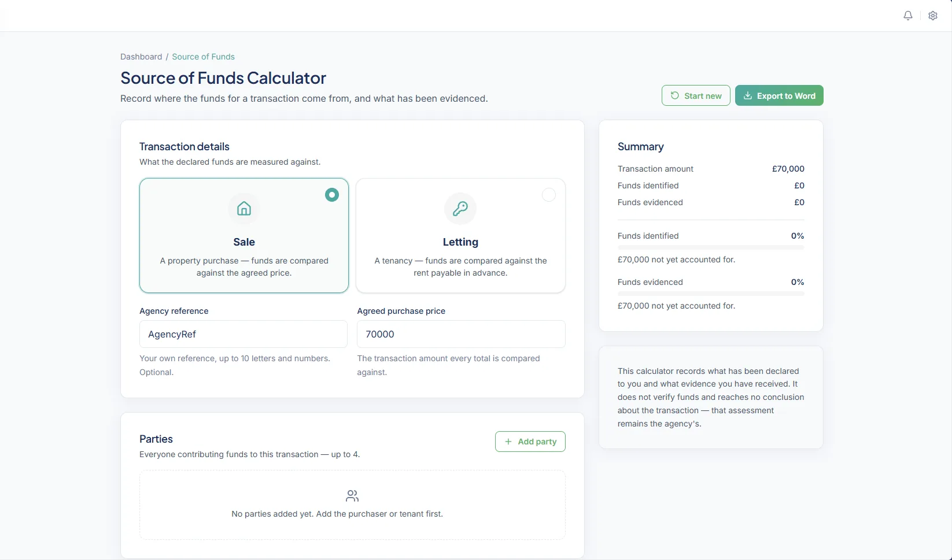Click the Source of Funds Calculator heading
The height and width of the screenshot is (560, 952).
(x=223, y=77)
